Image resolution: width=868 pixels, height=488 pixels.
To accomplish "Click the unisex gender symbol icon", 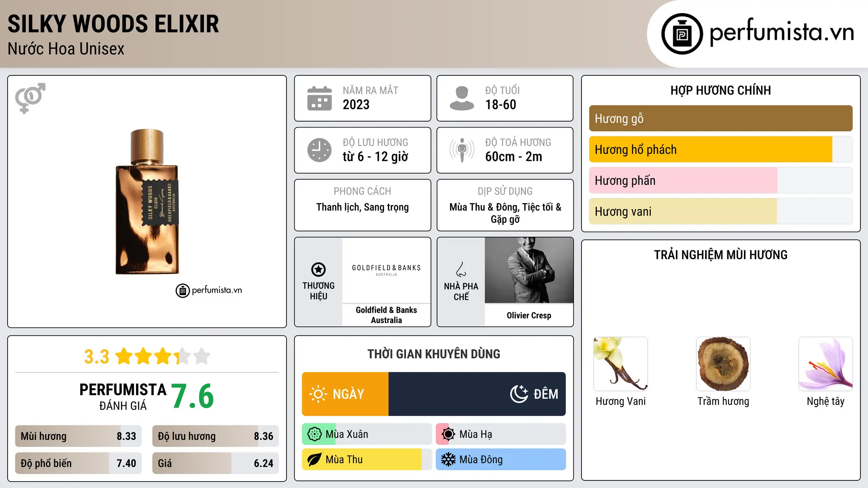I will click(30, 98).
